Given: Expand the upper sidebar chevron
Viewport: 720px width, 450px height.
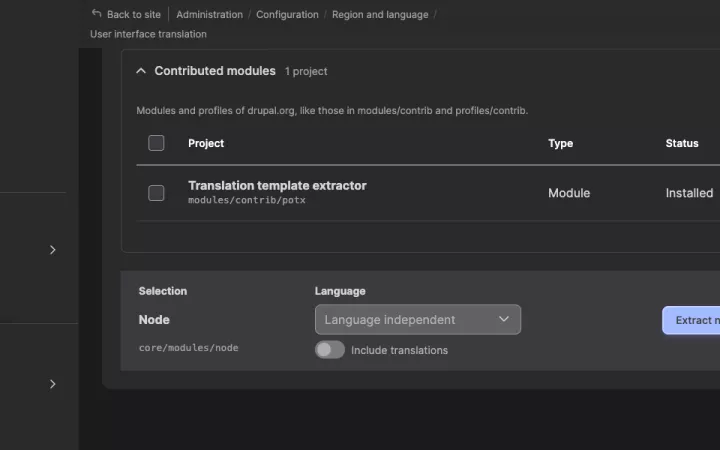Looking at the screenshot, I should [x=52, y=250].
